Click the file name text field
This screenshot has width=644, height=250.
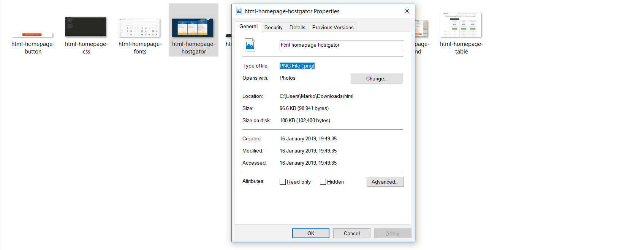click(x=341, y=46)
